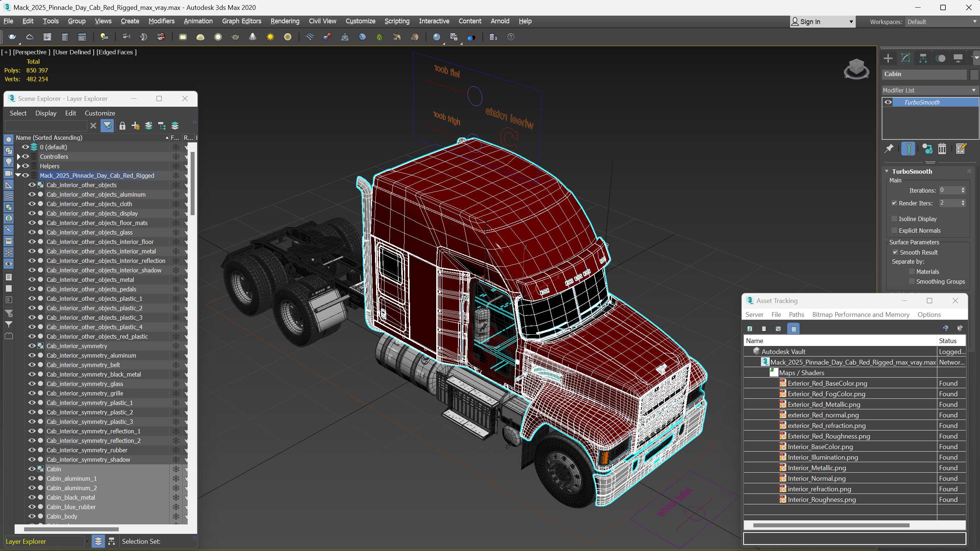Viewport: 980px width, 551px height.
Task: Click the Name (Sorted Ascending) column header
Action: (92, 138)
